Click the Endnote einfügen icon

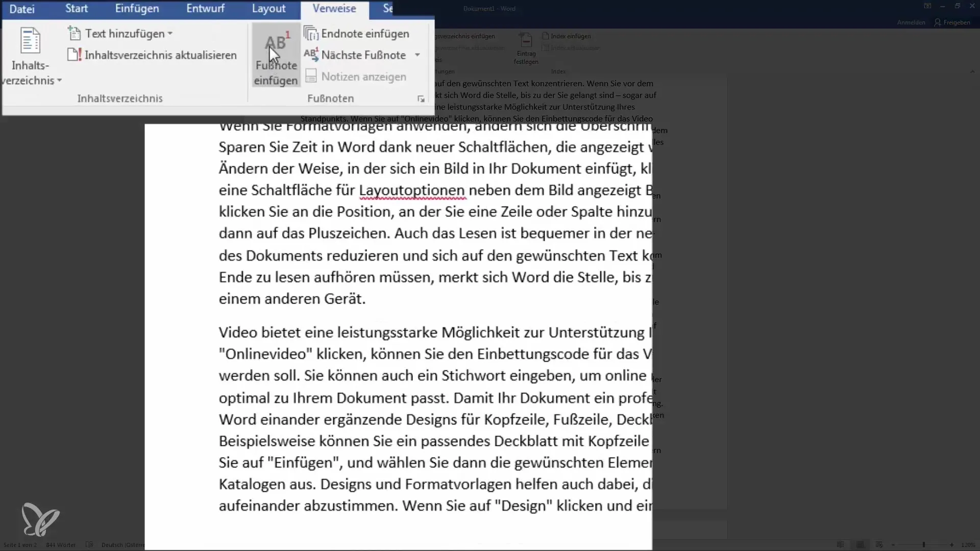coord(312,34)
